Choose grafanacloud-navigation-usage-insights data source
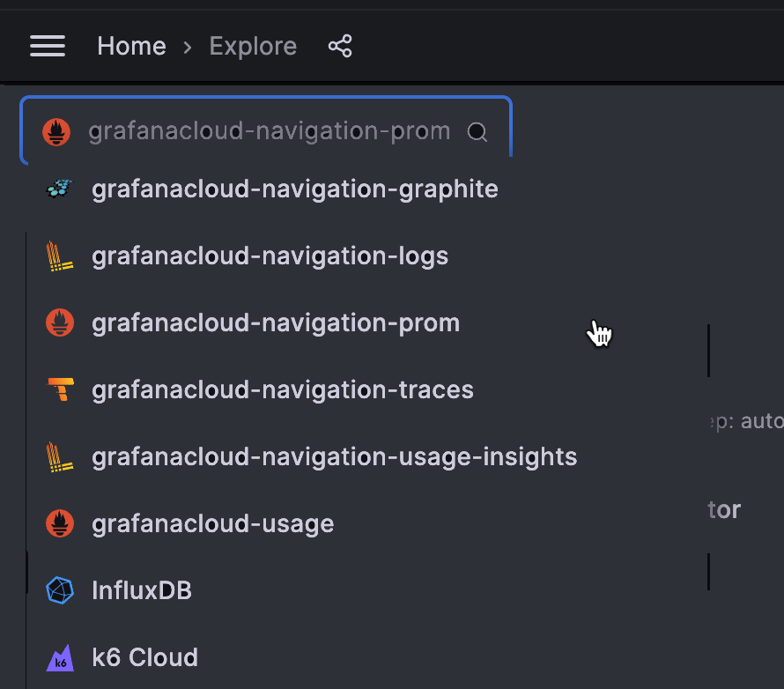Image resolution: width=784 pixels, height=689 pixels. click(334, 457)
